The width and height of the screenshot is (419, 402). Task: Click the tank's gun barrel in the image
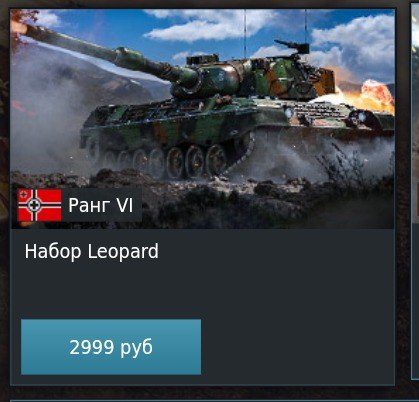coord(100,52)
